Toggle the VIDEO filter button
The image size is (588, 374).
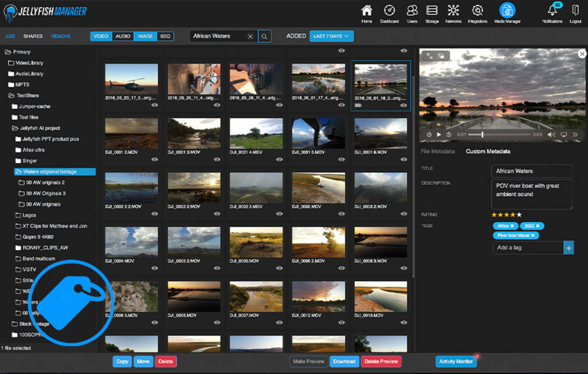(101, 36)
